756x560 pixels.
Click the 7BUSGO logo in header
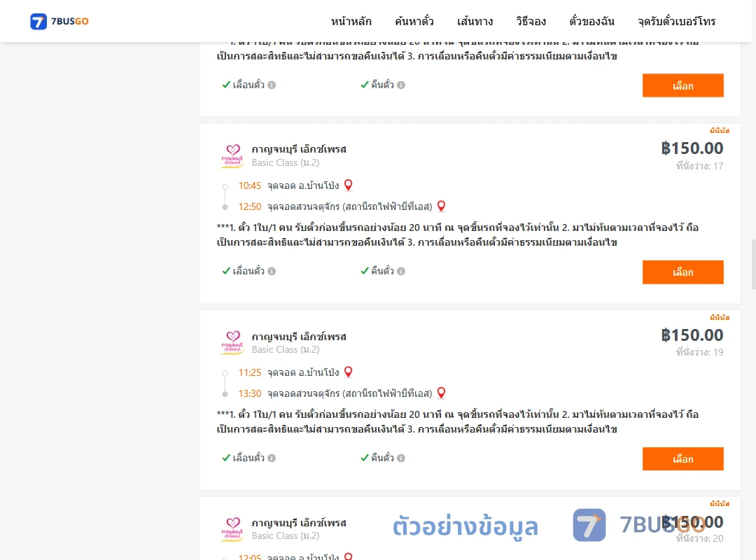pyautogui.click(x=59, y=21)
